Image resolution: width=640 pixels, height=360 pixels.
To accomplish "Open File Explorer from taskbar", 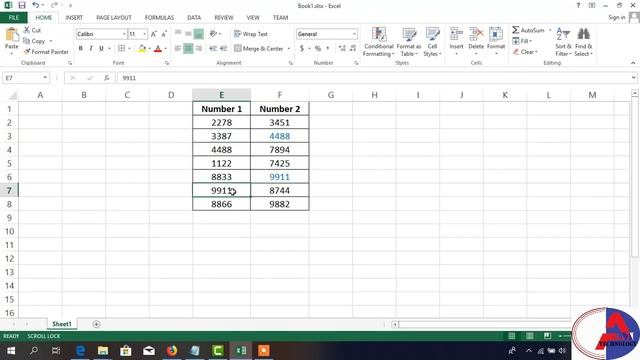I will click(103, 351).
